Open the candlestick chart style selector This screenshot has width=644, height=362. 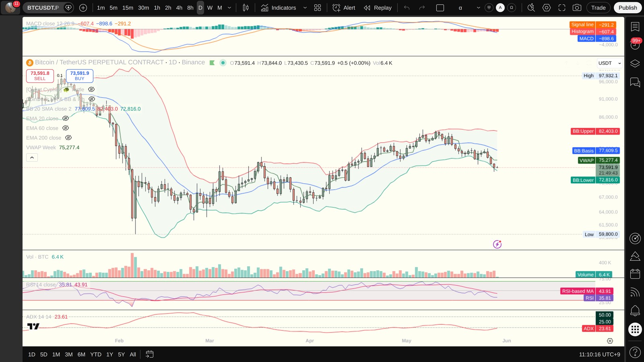pos(246,8)
